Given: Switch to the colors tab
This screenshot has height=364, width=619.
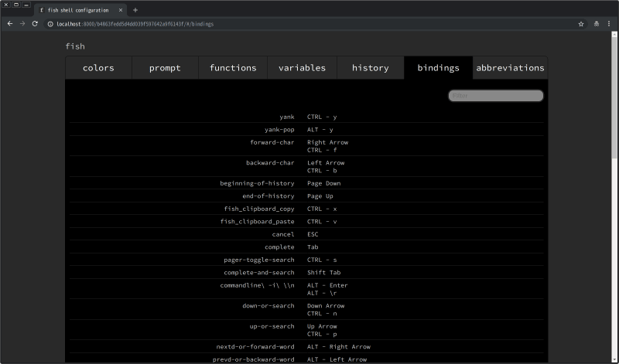Looking at the screenshot, I should pyautogui.click(x=99, y=68).
